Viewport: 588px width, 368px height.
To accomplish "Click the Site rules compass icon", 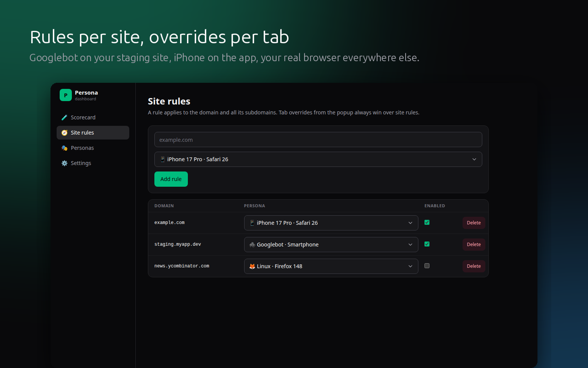I will click(64, 132).
